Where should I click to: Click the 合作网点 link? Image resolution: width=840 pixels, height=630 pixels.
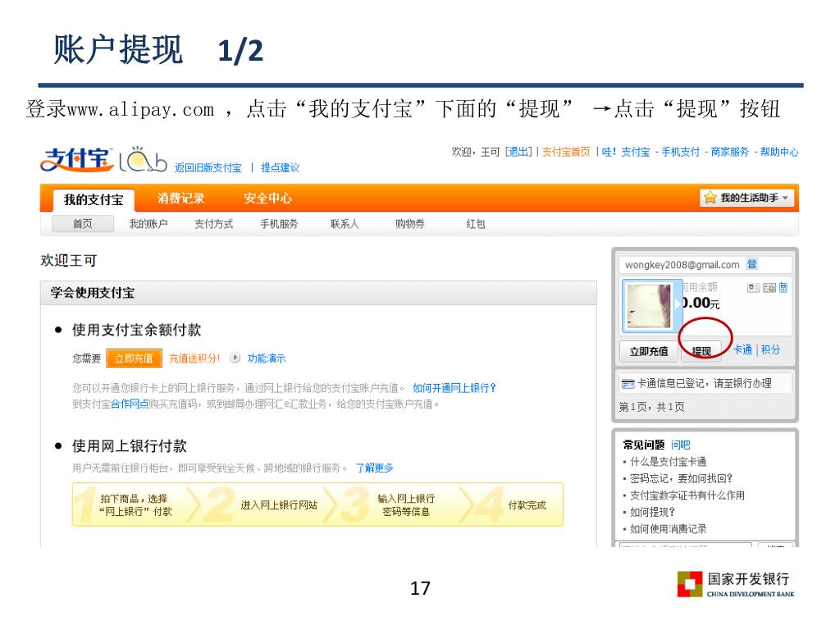point(130,404)
